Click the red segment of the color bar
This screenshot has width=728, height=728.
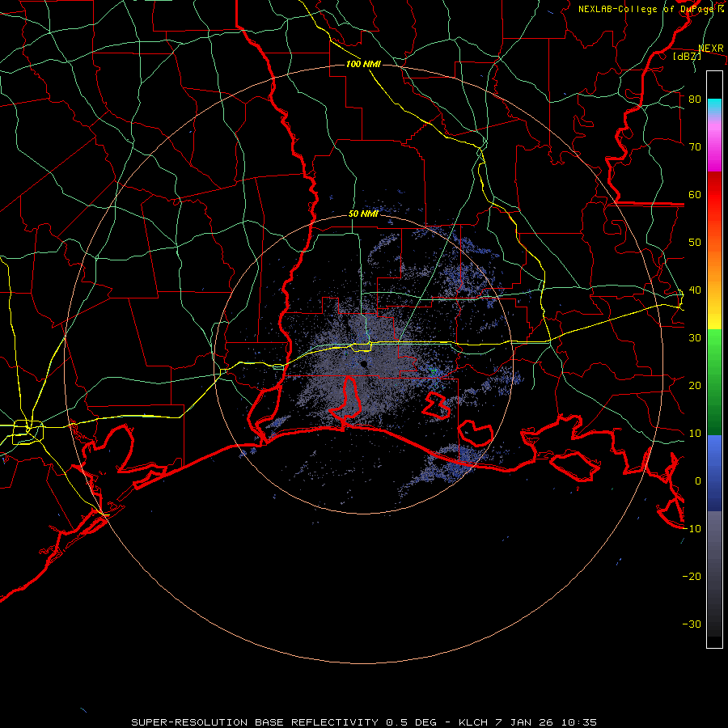coord(714,196)
